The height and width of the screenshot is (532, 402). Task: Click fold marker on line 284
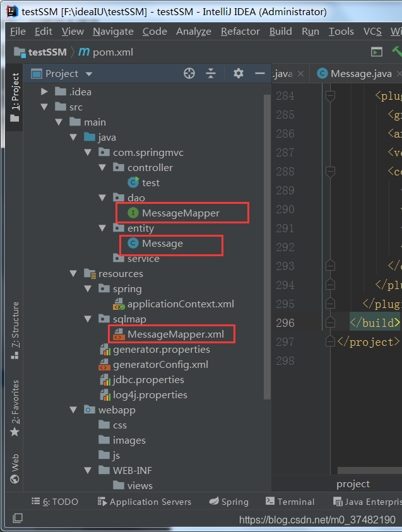[x=330, y=96]
